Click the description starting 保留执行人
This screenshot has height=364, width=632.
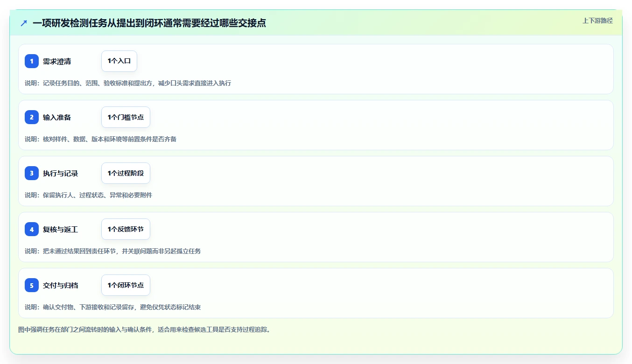click(88, 195)
